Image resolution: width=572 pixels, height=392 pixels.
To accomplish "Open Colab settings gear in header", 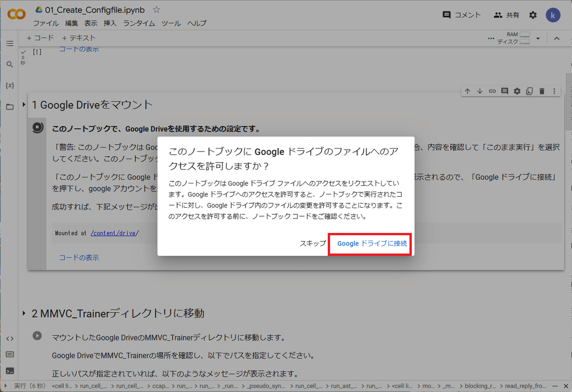I will pyautogui.click(x=533, y=15).
